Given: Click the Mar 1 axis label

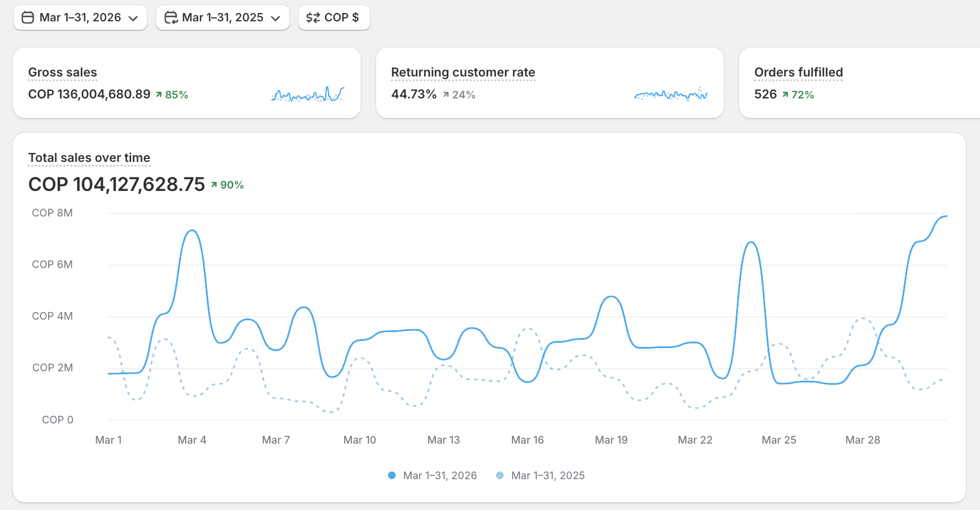Looking at the screenshot, I should [x=109, y=440].
